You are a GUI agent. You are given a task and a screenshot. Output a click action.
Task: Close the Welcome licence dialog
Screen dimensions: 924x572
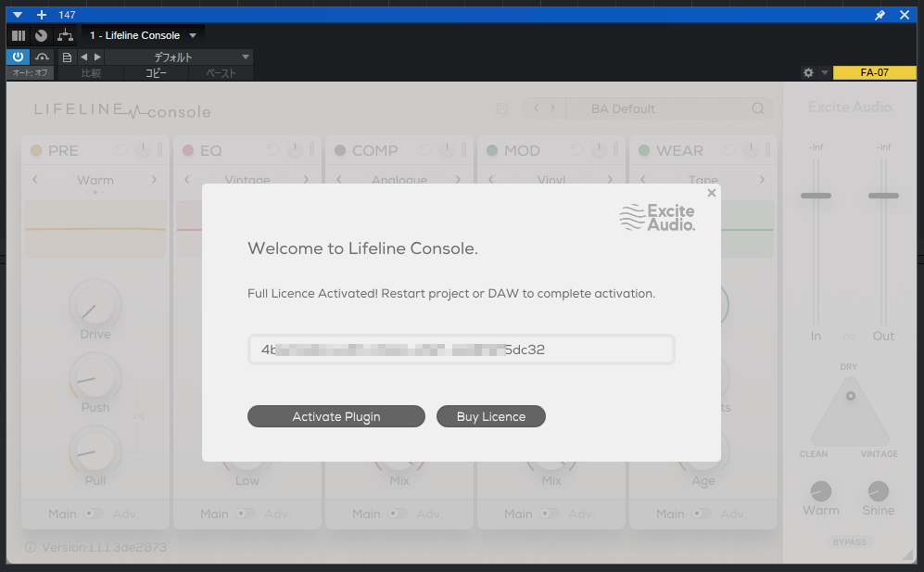[x=711, y=193]
